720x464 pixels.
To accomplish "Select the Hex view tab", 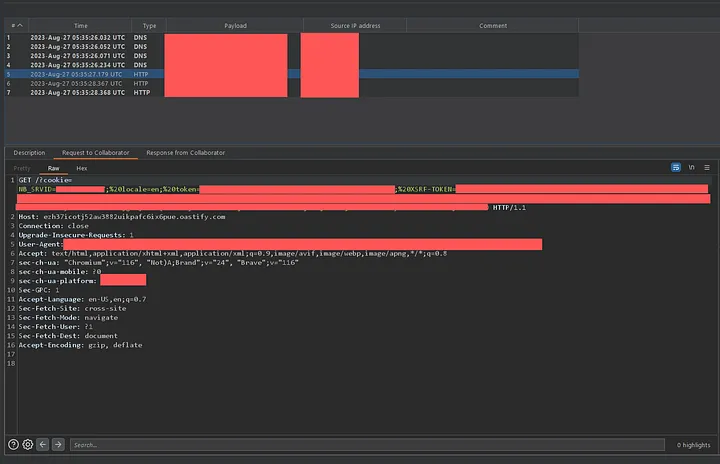I will (x=82, y=168).
